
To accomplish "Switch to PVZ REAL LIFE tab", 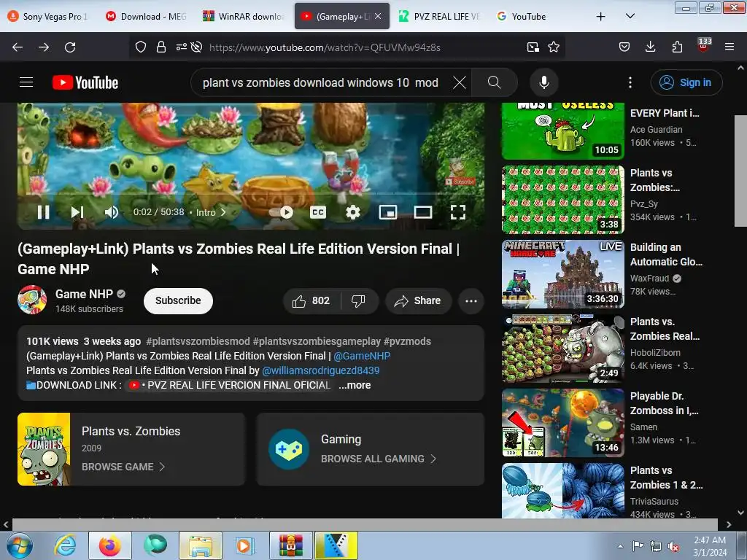I will (438, 16).
